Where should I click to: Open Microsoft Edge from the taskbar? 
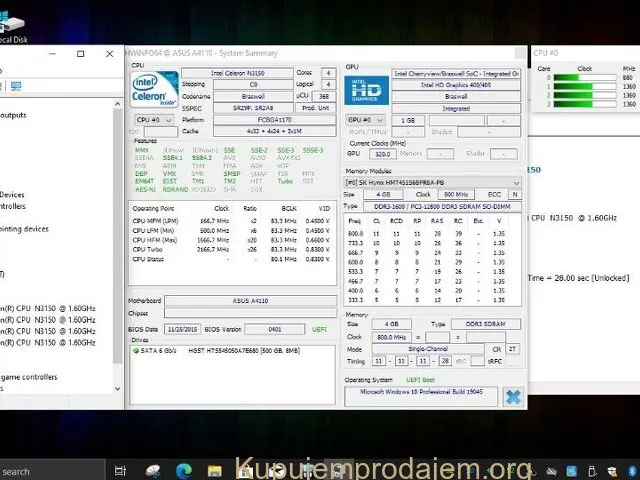pos(183,470)
